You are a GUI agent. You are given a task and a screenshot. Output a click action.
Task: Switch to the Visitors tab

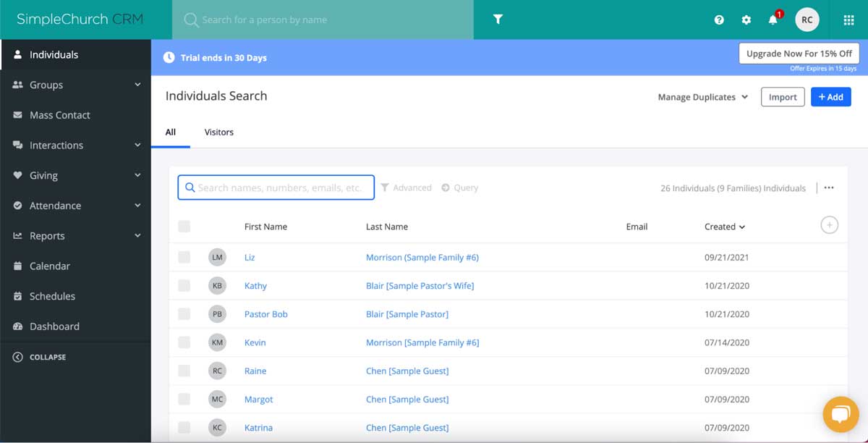coord(218,132)
